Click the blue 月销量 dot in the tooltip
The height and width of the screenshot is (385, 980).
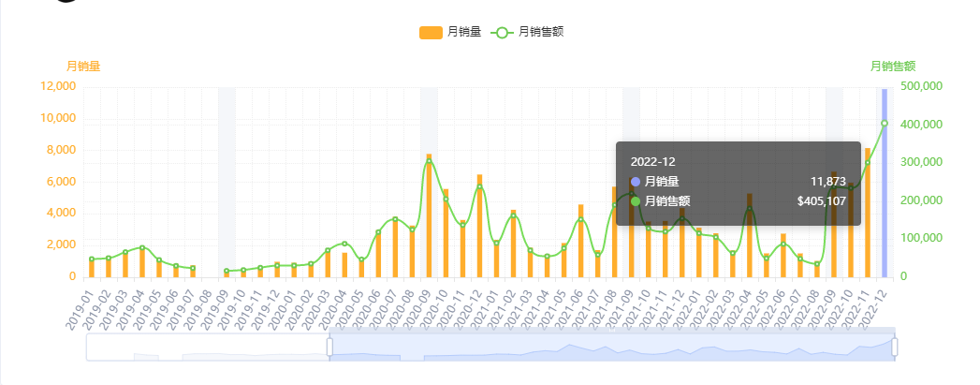click(636, 182)
